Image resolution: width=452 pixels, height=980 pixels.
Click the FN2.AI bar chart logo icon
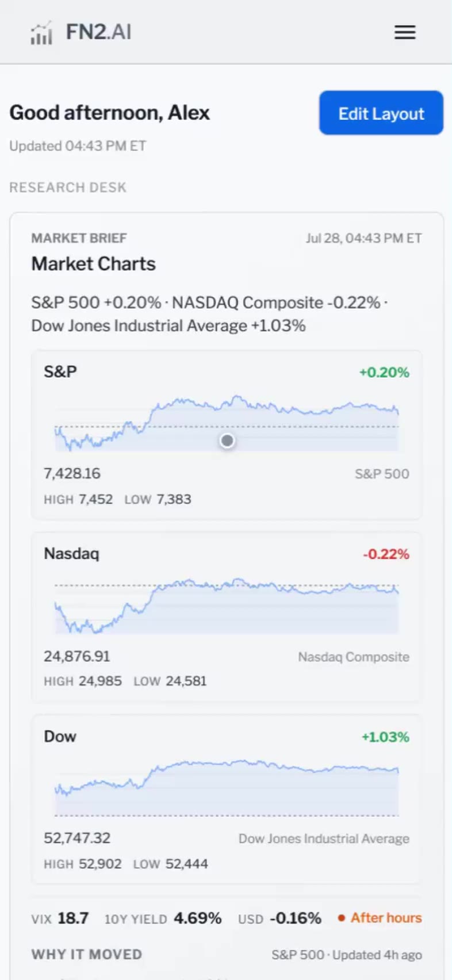[x=41, y=33]
